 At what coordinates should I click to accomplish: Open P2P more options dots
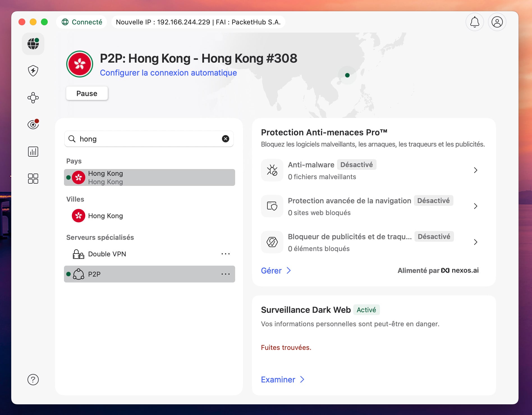(226, 274)
